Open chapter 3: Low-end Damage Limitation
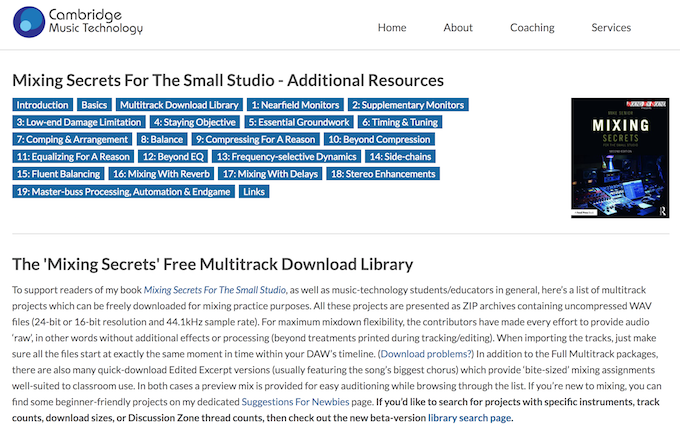680x430 pixels. (x=79, y=122)
